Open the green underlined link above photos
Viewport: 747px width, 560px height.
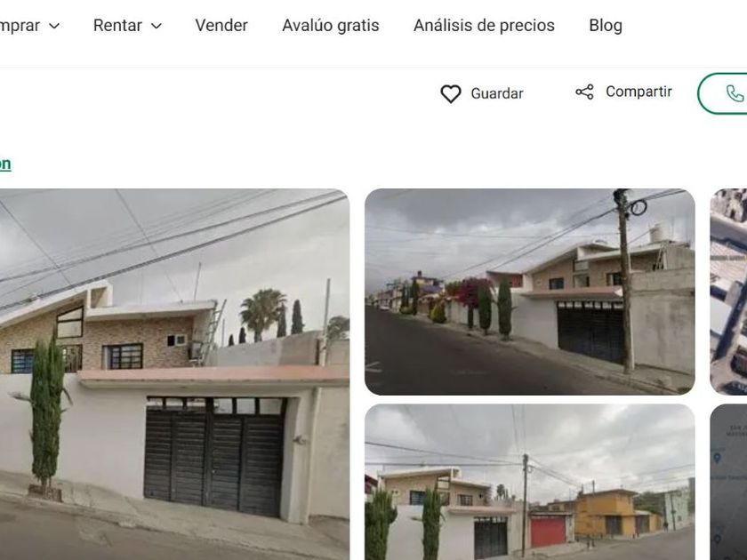5,164
